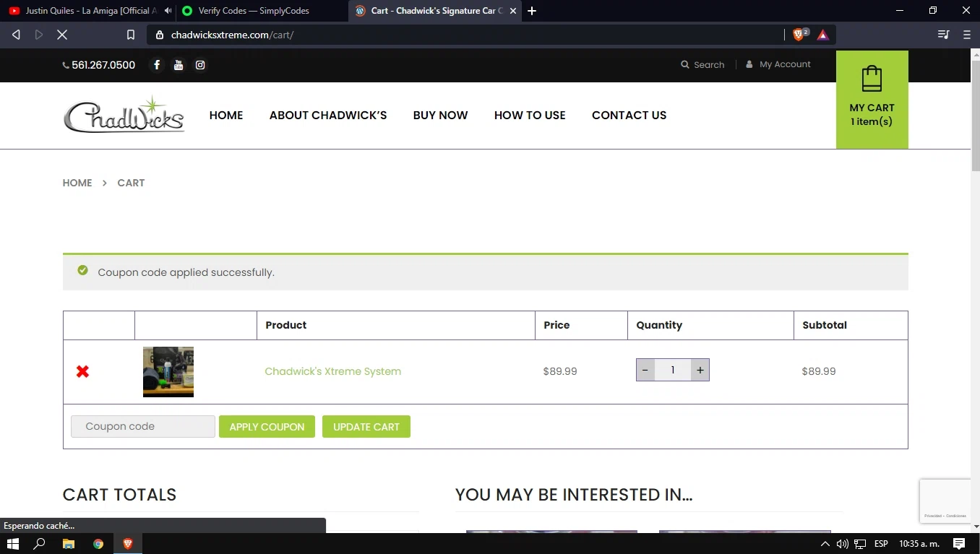Focus the Coupon code field
980x554 pixels.
tap(143, 426)
